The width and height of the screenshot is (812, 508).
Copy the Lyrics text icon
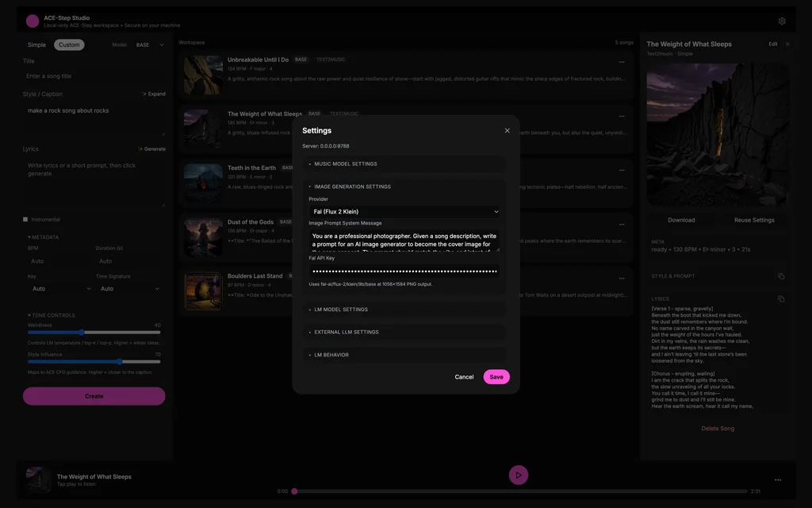pyautogui.click(x=781, y=299)
